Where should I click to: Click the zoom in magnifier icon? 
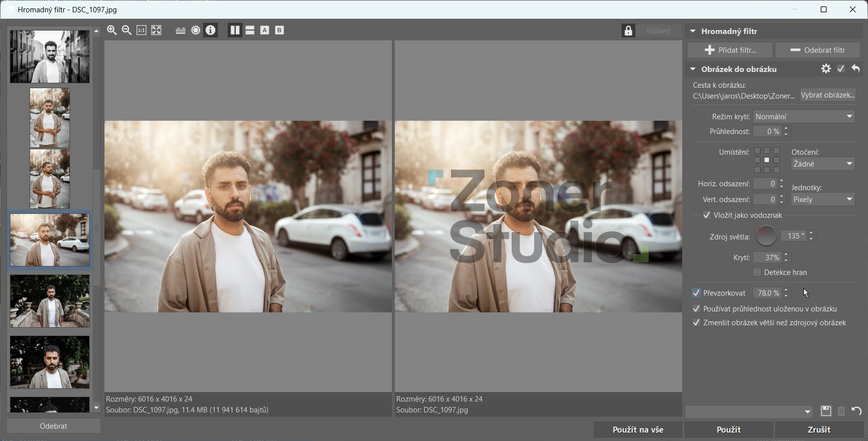coord(112,30)
